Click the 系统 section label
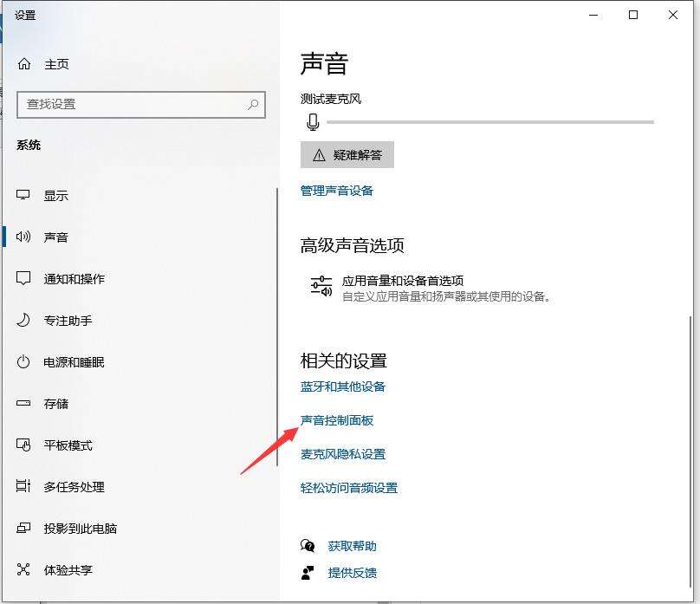The height and width of the screenshot is (604, 700). (29, 145)
